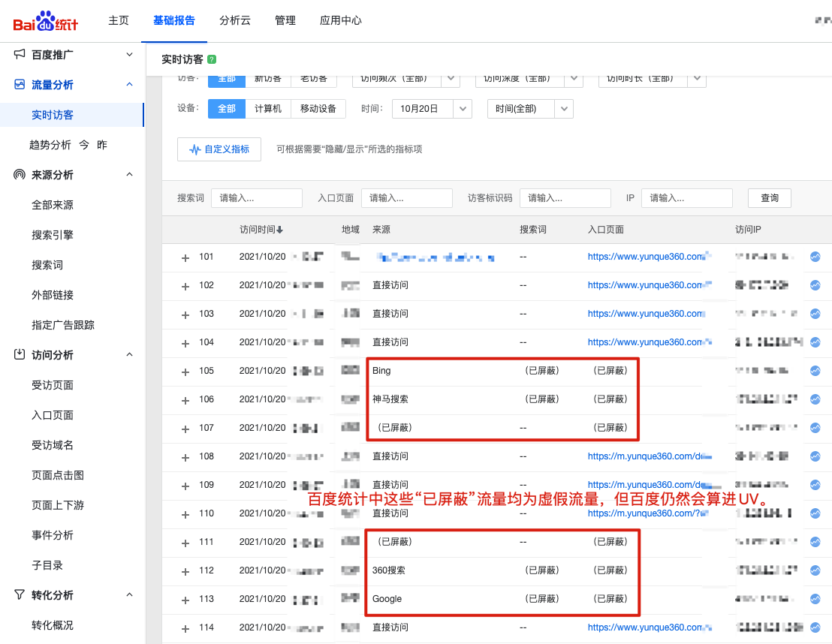832x644 pixels.
Task: Open row 114 entry page link
Action: tap(647, 627)
